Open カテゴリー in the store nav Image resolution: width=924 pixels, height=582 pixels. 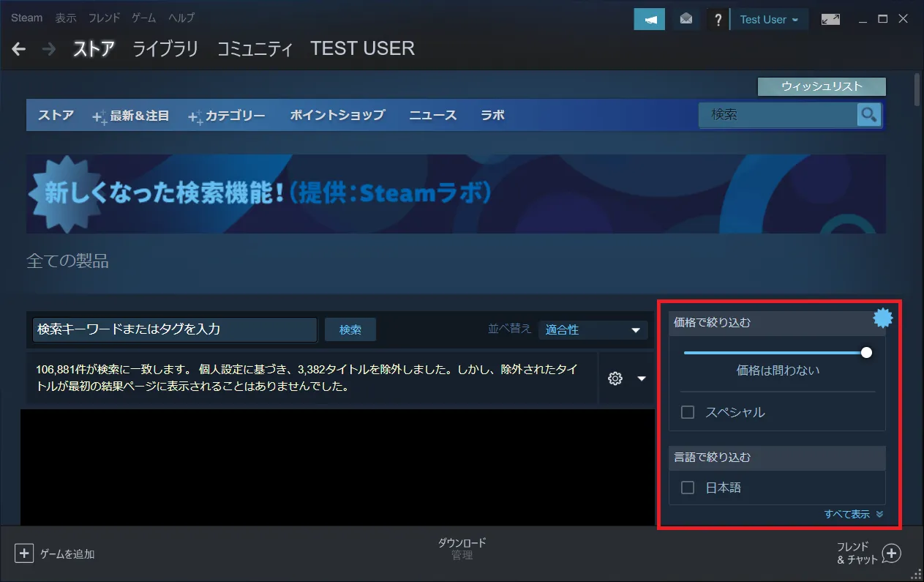pos(236,116)
